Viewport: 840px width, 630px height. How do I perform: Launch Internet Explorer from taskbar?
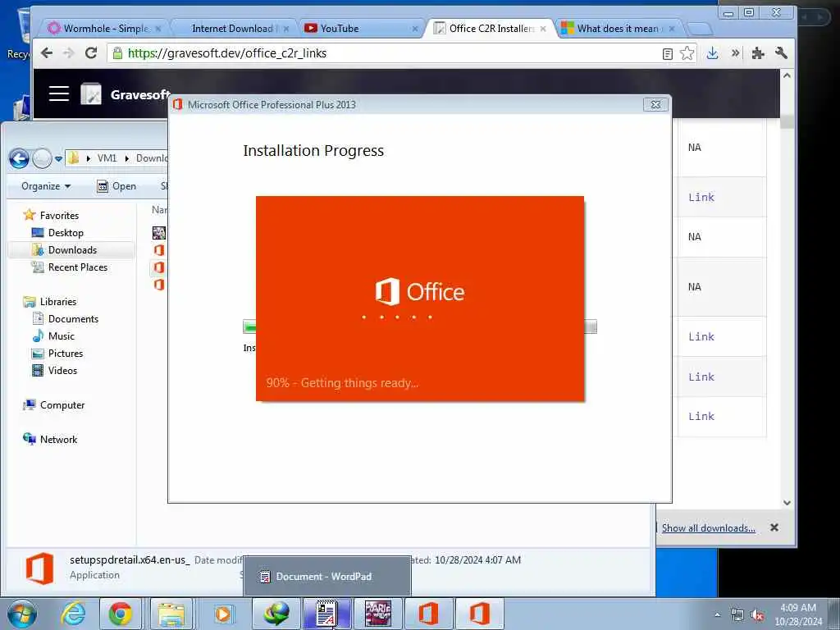tap(73, 614)
